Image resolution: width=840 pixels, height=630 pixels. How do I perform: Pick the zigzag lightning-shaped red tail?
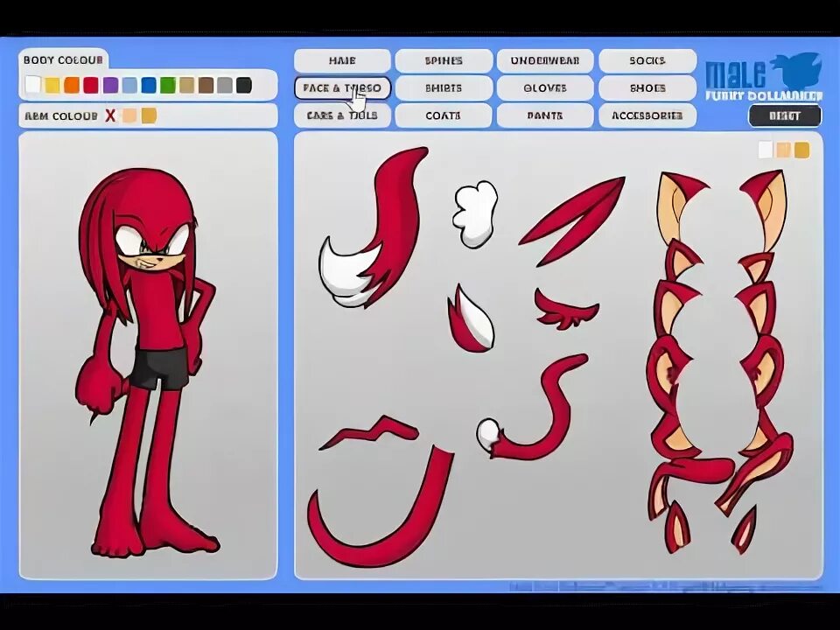click(369, 431)
